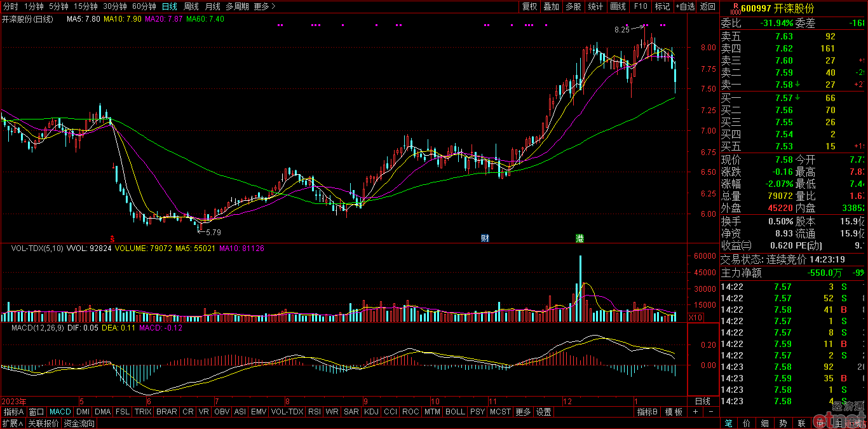Select the KDJ indicator tab
Viewport: 868px width, 429px height.
click(x=371, y=412)
